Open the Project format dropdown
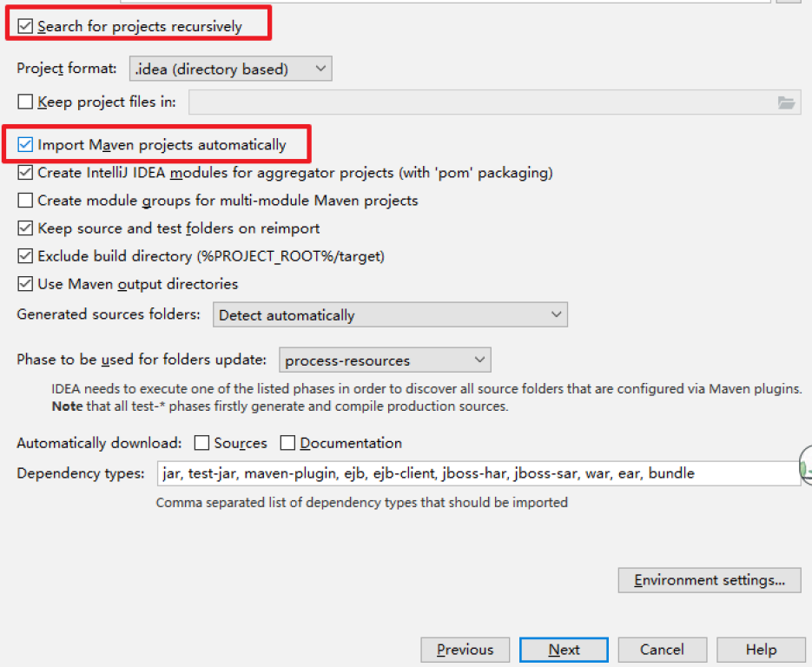812x667 pixels. (230, 69)
